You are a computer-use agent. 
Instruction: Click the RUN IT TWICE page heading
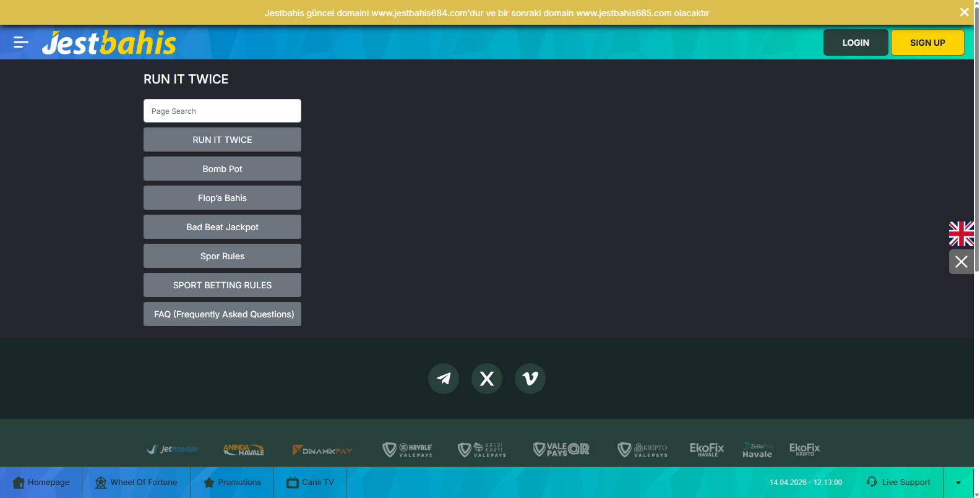186,79
